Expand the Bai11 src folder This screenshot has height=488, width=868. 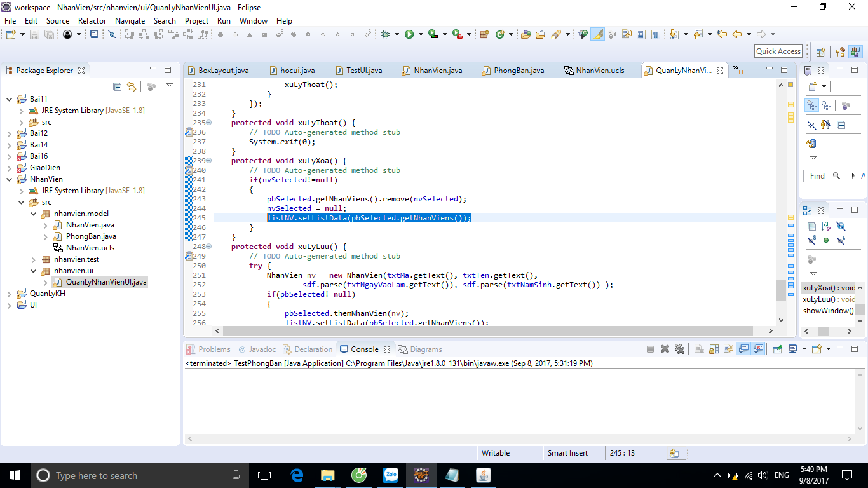22,122
